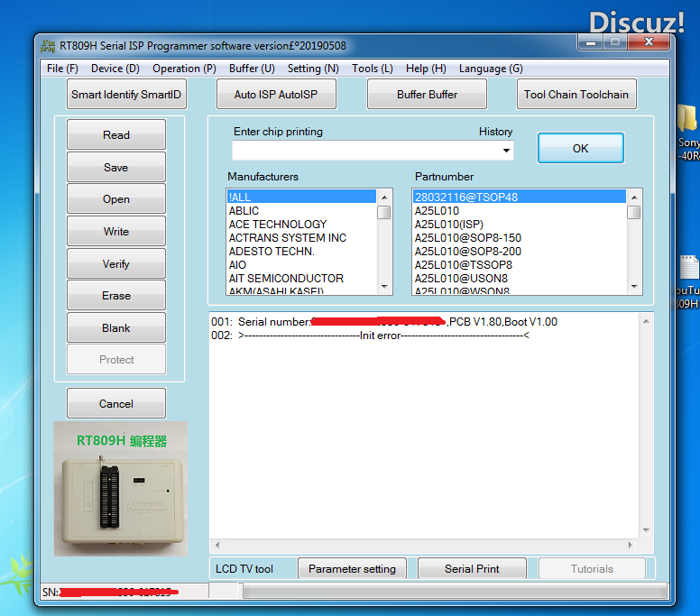Screen dimensions: 700x616
Task: Click the Verify button
Action: [116, 264]
